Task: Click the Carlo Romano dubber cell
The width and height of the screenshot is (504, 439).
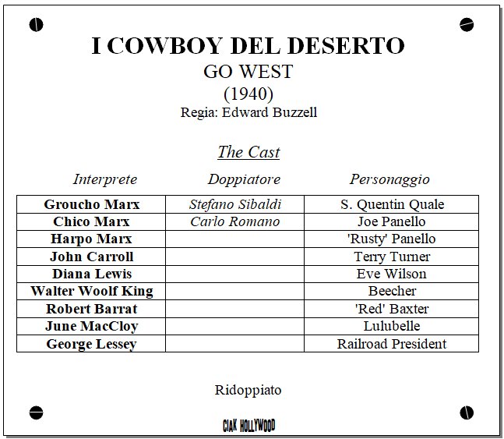Action: coord(234,221)
